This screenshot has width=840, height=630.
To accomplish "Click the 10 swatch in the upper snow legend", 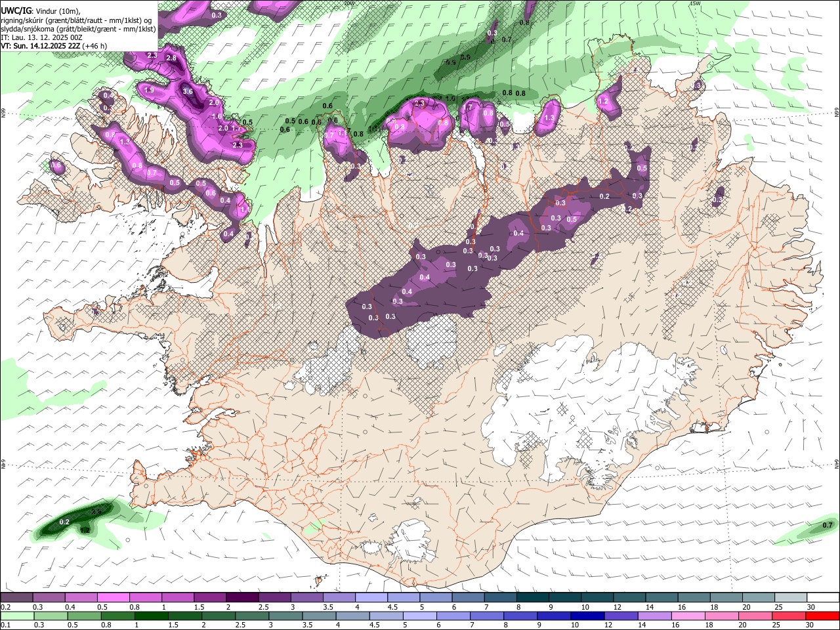I will 597,598.
